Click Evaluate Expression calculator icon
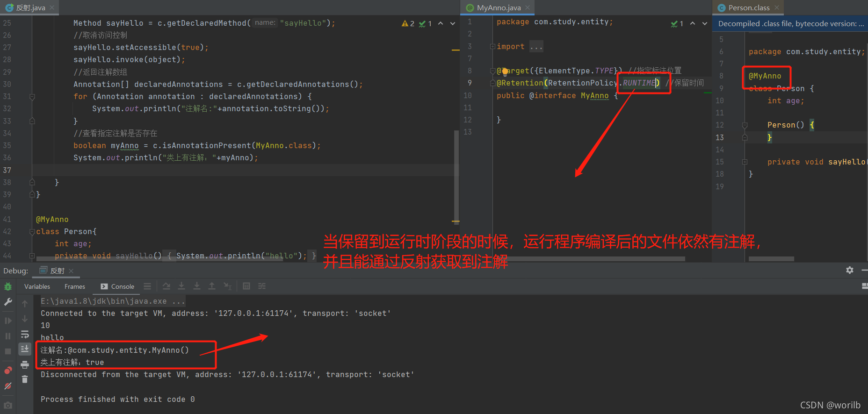The width and height of the screenshot is (868, 414). point(246,286)
